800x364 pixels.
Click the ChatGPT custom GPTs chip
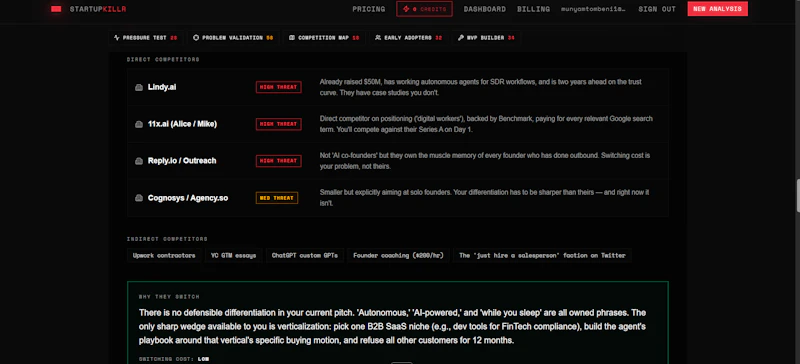tap(305, 255)
